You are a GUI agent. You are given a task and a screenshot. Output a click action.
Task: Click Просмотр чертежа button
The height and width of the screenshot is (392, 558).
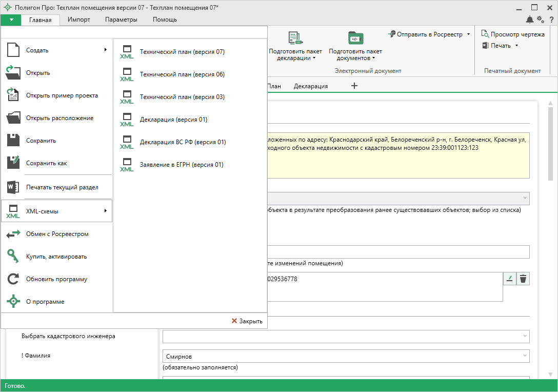[513, 34]
